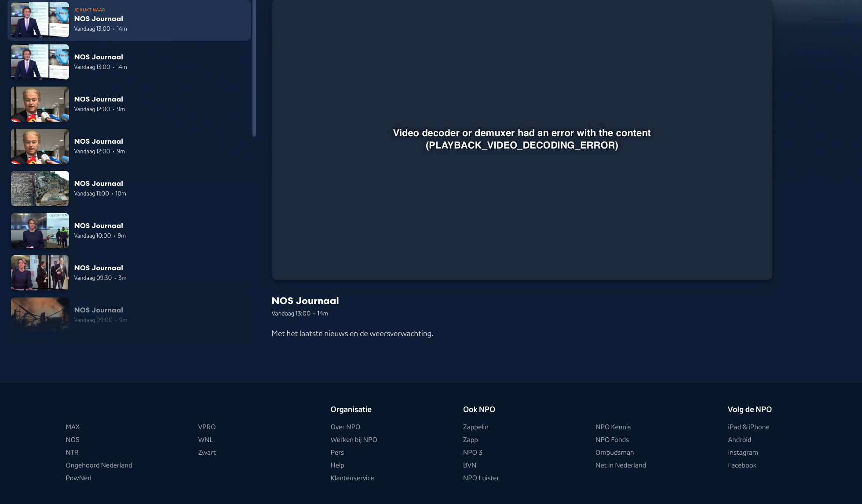Click the Volg de NPO footer heading

pyautogui.click(x=750, y=410)
